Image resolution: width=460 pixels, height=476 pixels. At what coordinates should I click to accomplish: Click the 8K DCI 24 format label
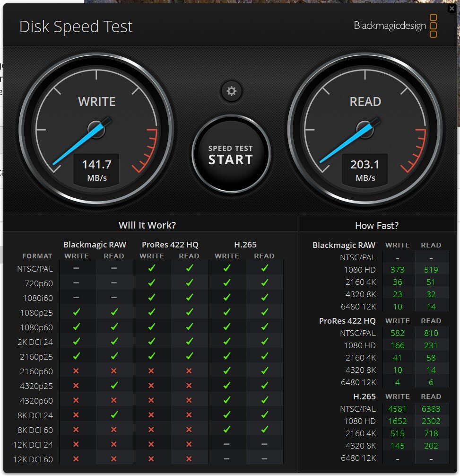coord(35,415)
